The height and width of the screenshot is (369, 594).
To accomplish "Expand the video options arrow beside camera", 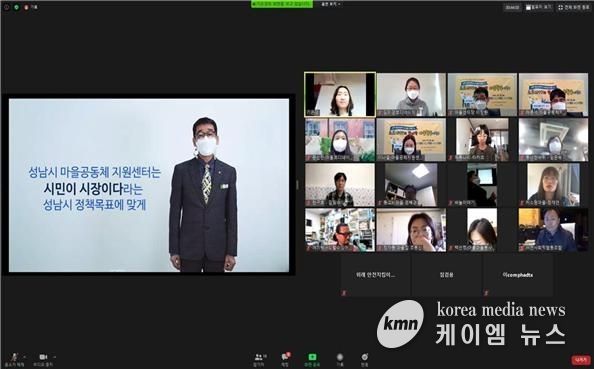I will pyautogui.click(x=55, y=357).
